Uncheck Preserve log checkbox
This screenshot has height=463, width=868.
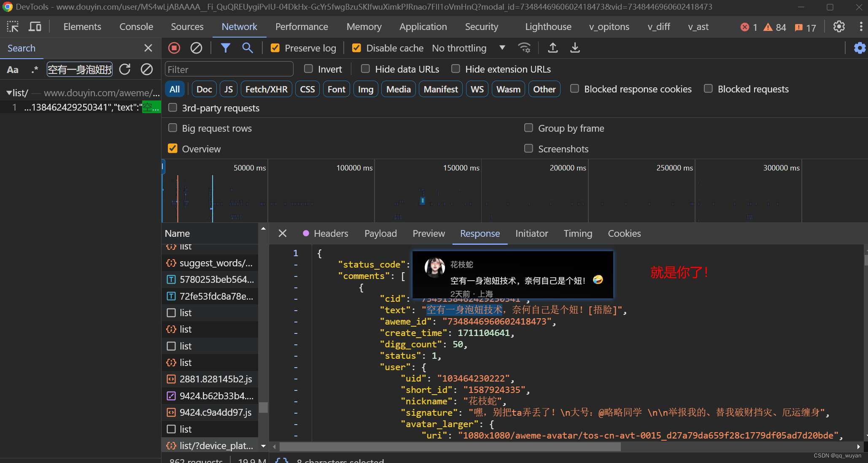pos(275,48)
